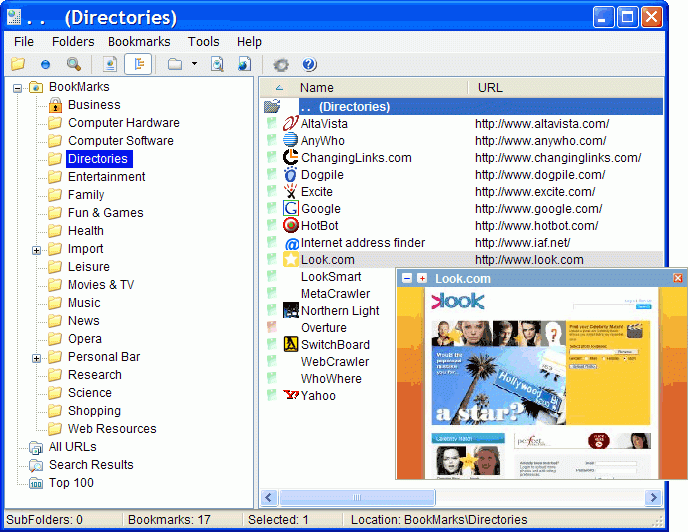Image resolution: width=688 pixels, height=532 pixels.
Task: Toggle the folder tree view button
Action: click(138, 64)
